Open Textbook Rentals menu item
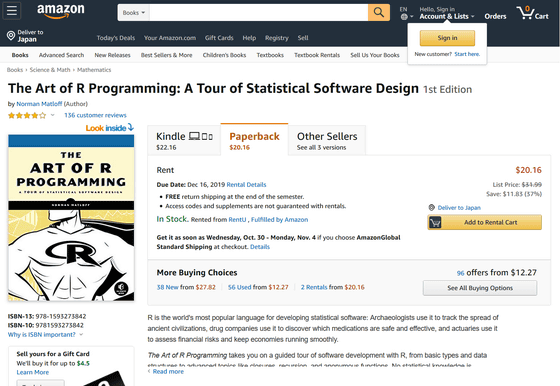 pos(317,55)
